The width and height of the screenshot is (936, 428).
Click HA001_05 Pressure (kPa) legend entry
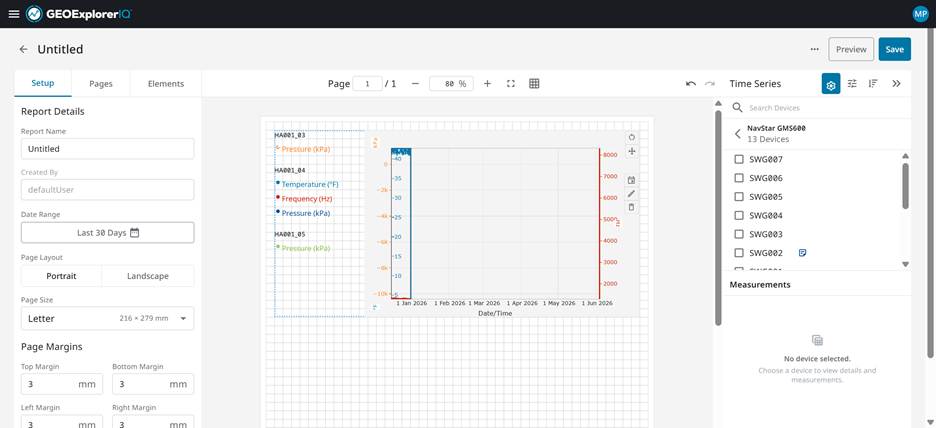(306, 248)
